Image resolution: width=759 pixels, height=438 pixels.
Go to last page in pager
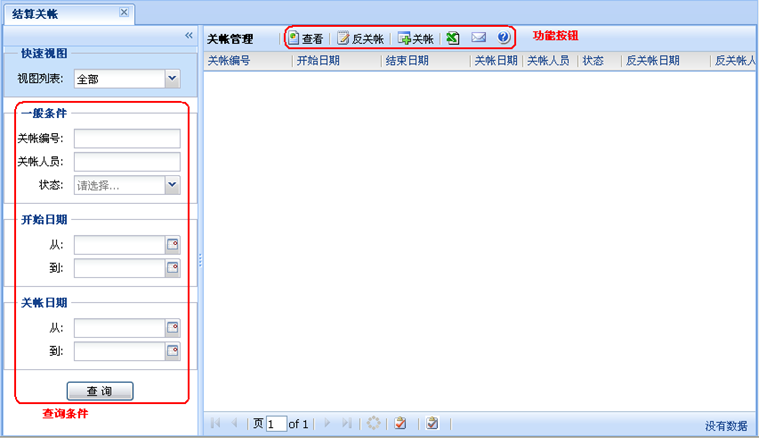347,423
